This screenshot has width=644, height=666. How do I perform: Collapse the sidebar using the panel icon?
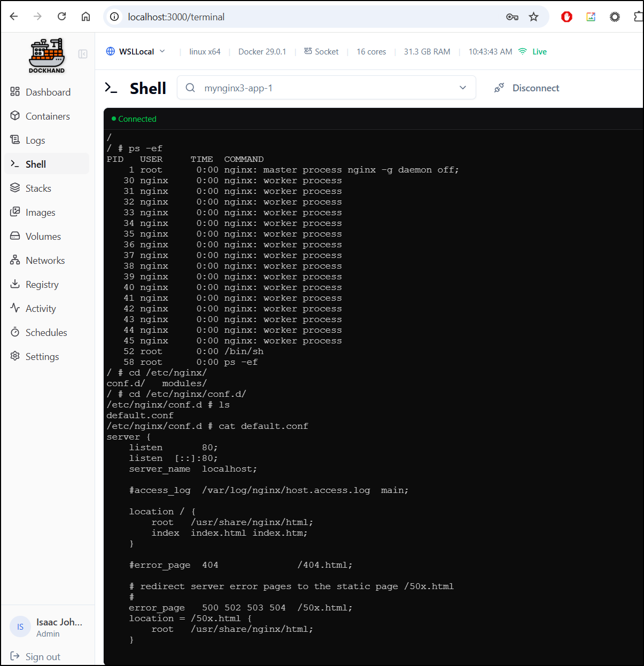tap(83, 54)
